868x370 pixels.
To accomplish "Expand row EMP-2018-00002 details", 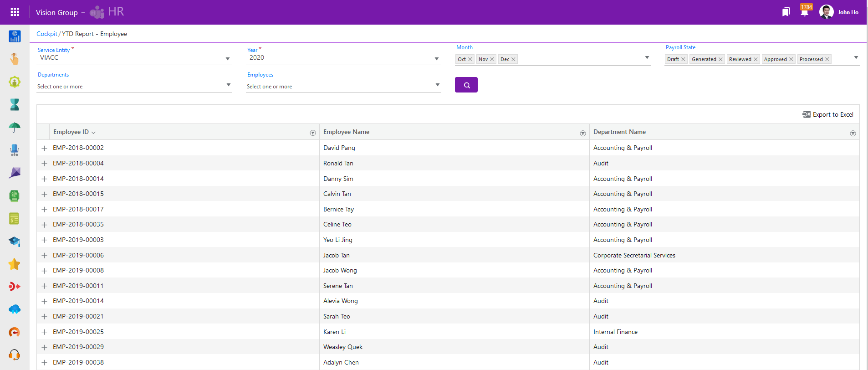I will pos(44,148).
